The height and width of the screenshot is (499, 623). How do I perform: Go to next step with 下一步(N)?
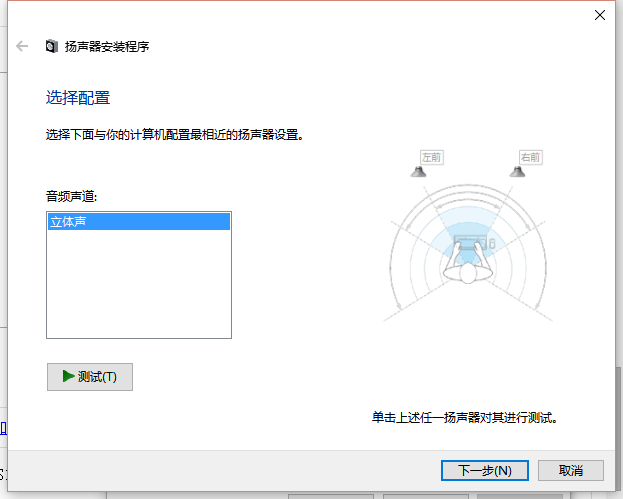click(x=485, y=471)
